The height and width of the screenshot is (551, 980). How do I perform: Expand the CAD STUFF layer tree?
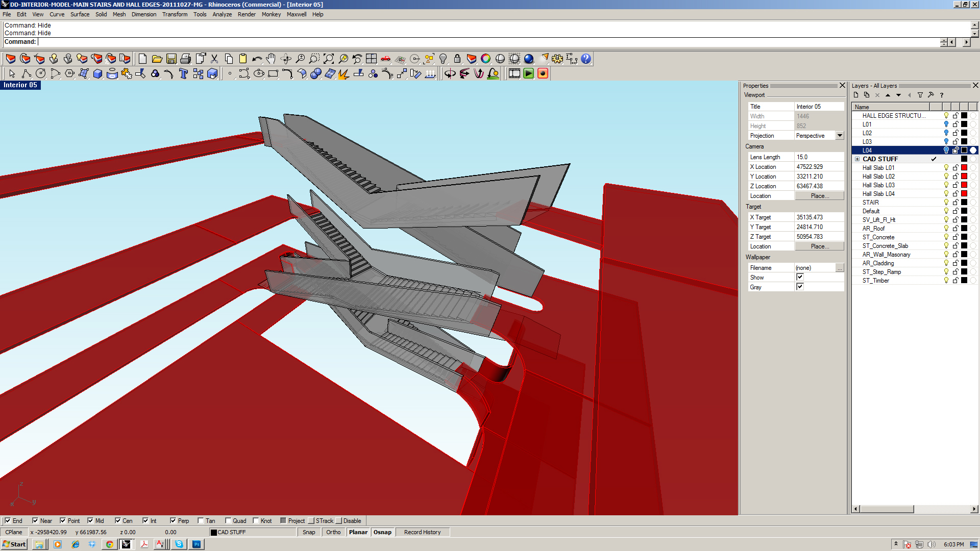pos(857,159)
